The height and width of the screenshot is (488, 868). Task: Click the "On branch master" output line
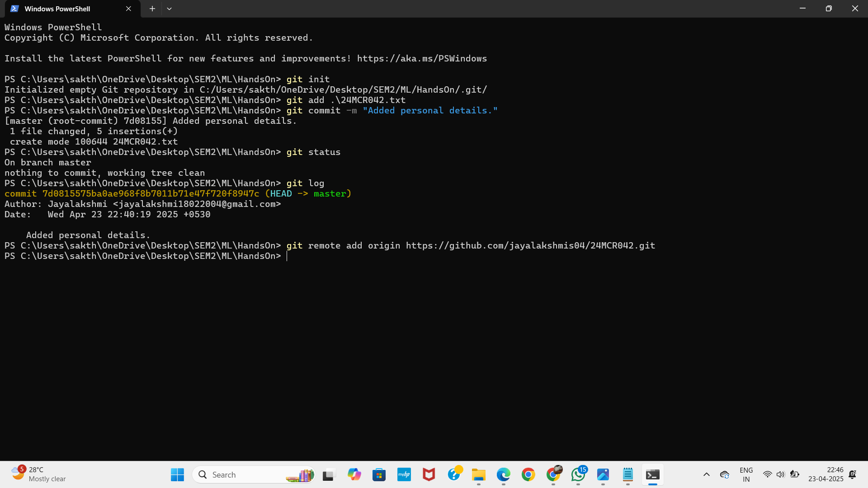click(x=48, y=162)
